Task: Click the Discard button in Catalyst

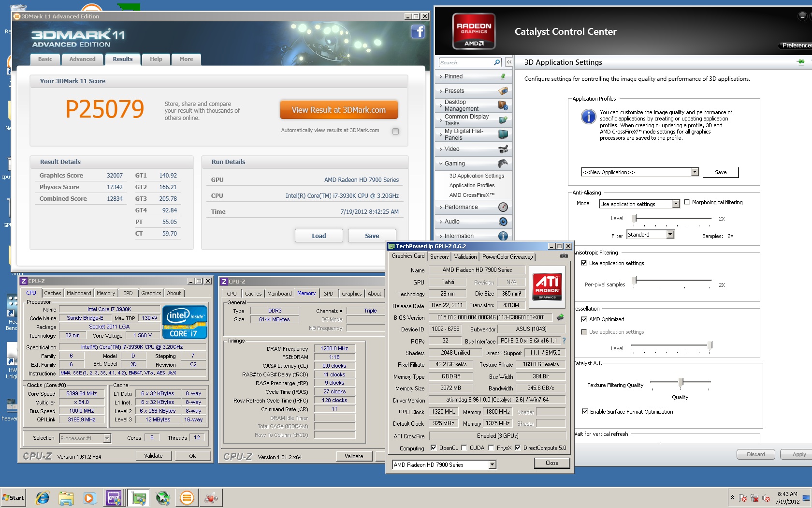Action: pos(756,454)
